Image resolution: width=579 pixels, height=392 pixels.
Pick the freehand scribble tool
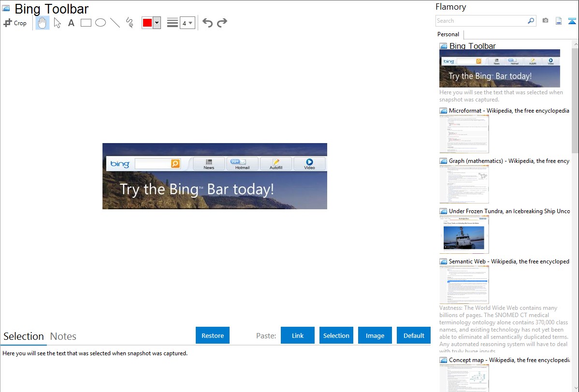pos(130,23)
